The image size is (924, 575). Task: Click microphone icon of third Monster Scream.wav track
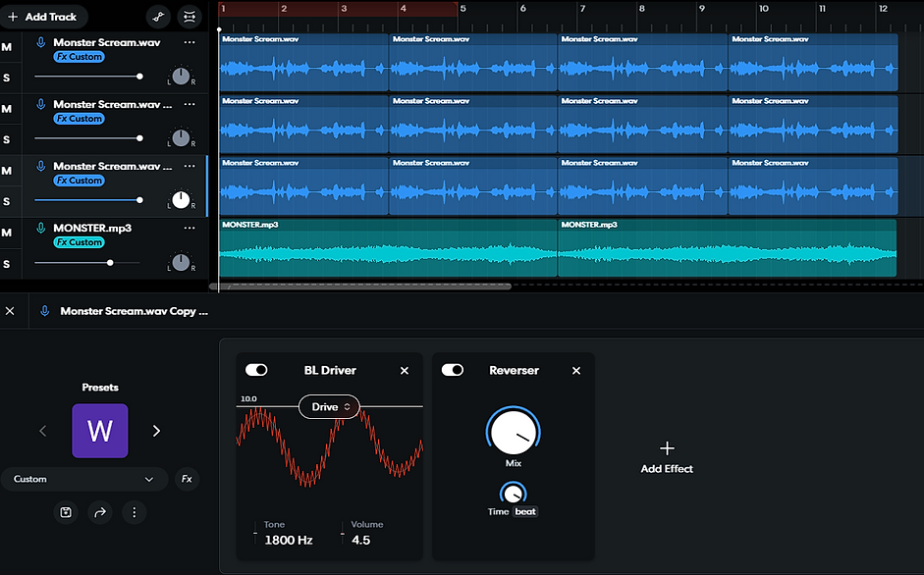pos(40,166)
